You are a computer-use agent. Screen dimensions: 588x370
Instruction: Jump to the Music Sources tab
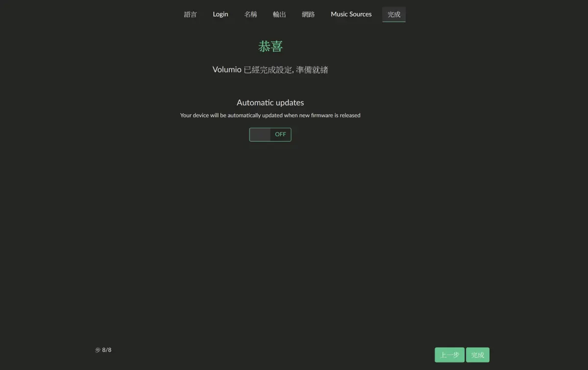pos(351,14)
